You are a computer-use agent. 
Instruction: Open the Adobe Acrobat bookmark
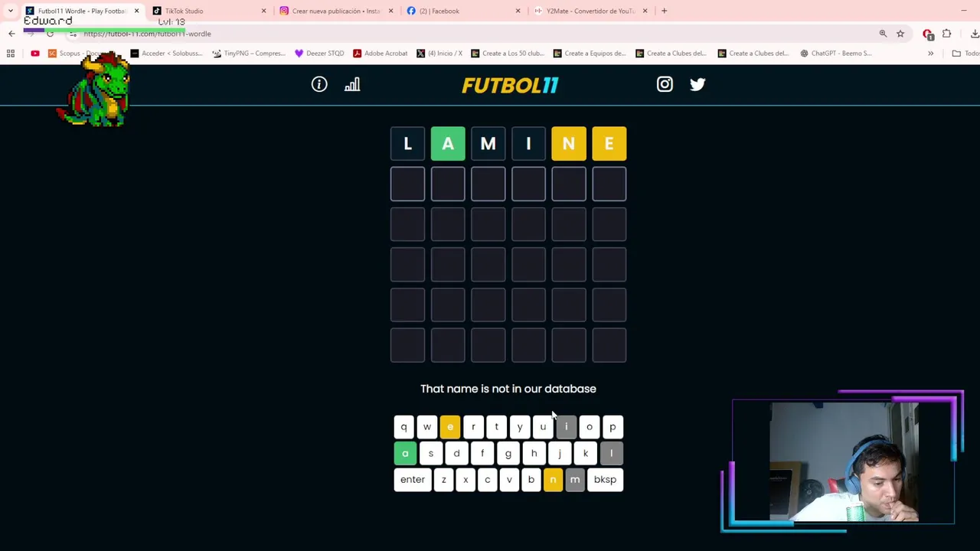380,54
